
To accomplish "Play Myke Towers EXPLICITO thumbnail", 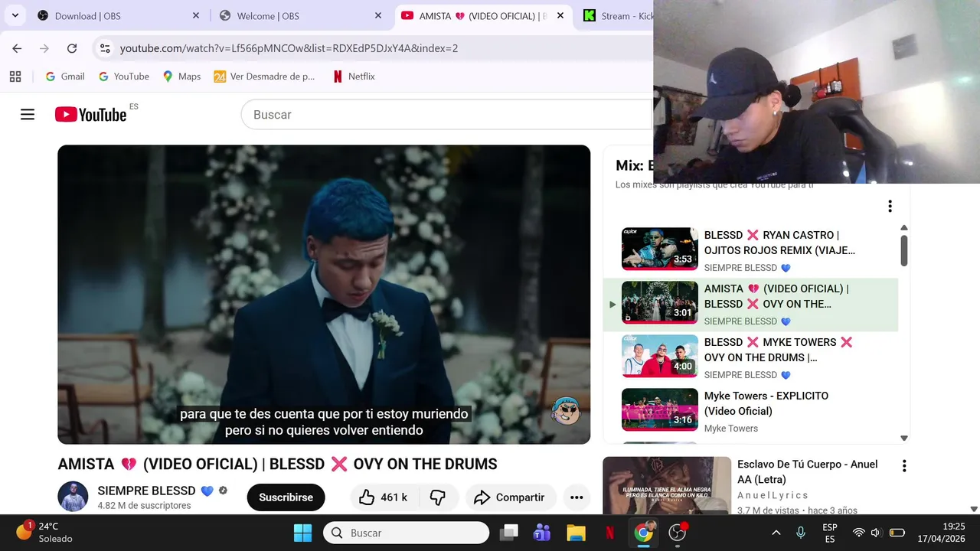I will point(659,409).
